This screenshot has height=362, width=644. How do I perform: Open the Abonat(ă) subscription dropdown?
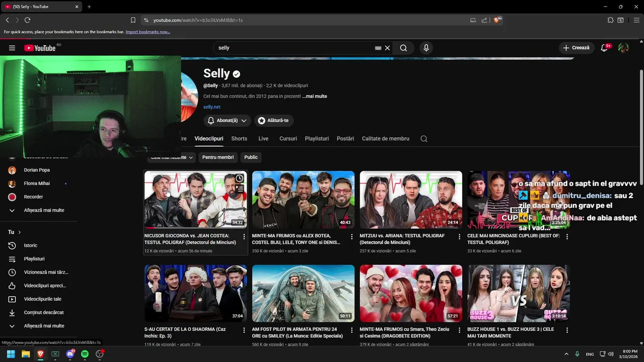pos(226,121)
